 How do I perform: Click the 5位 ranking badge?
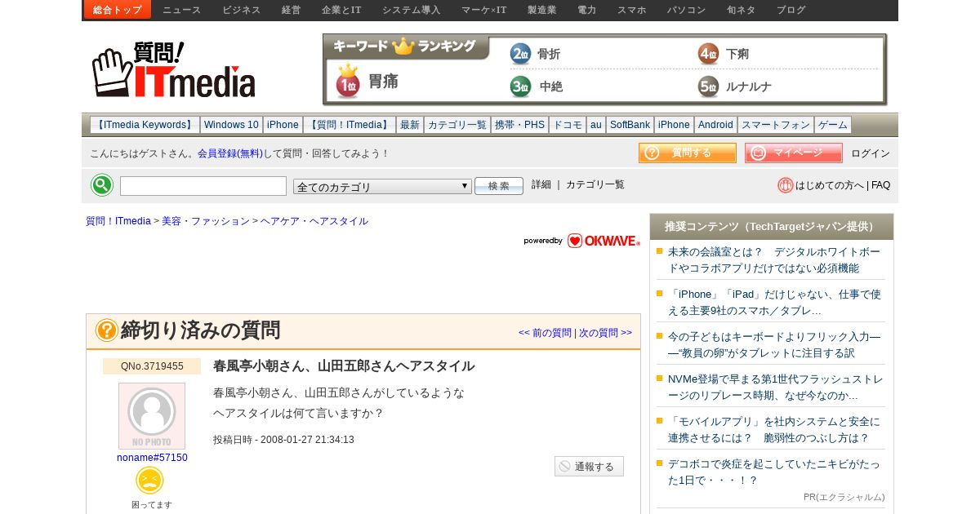point(708,86)
